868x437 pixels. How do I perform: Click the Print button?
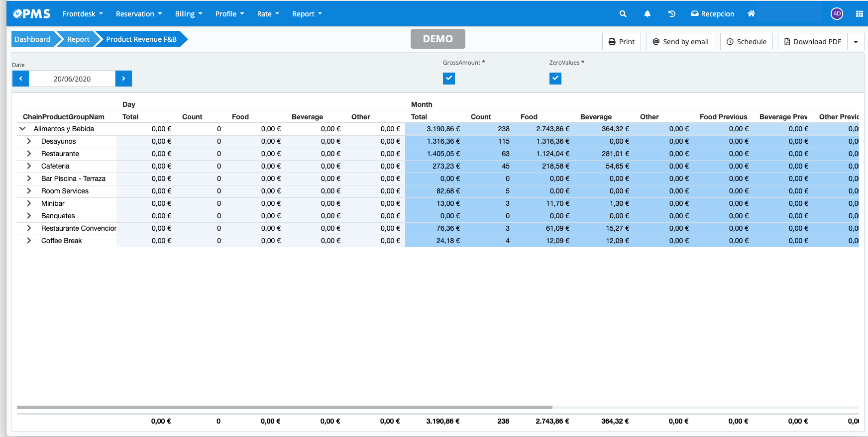(622, 42)
